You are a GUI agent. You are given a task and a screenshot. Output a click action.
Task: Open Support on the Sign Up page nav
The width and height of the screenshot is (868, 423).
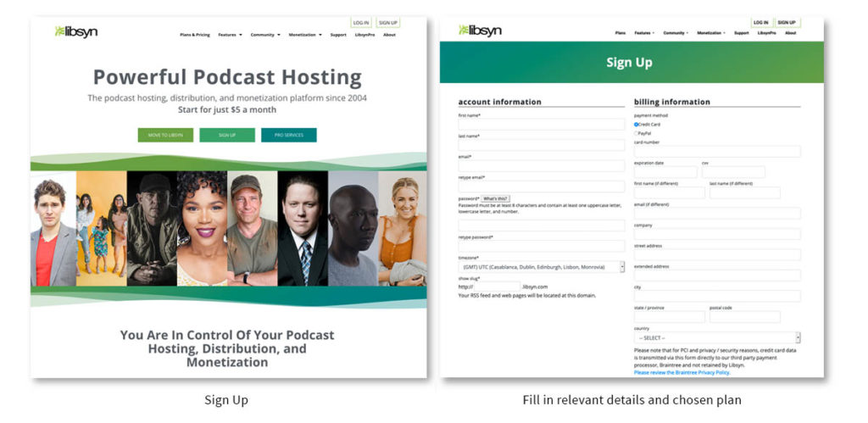coord(741,33)
